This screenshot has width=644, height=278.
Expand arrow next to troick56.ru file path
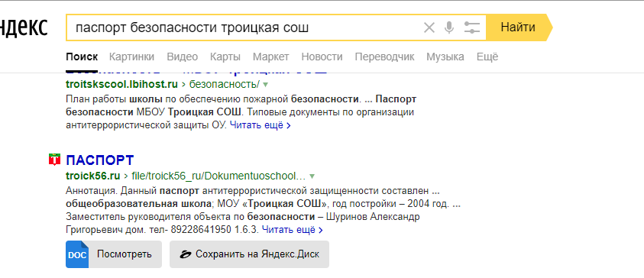click(x=312, y=176)
